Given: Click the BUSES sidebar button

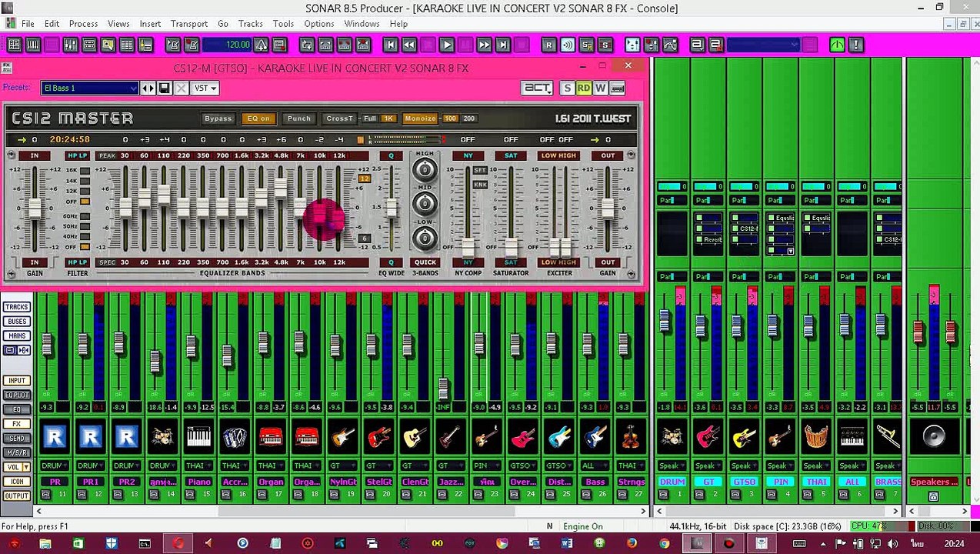Looking at the screenshot, I should click(x=17, y=322).
